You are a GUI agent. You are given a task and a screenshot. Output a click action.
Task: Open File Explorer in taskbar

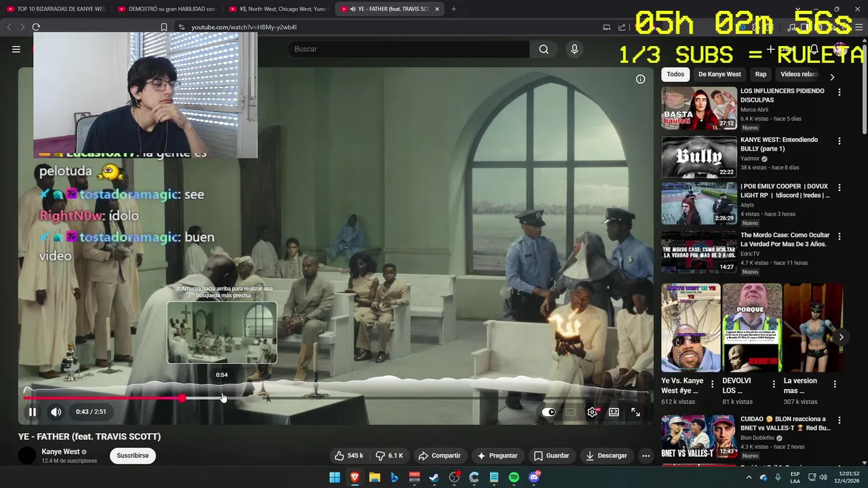tap(374, 477)
